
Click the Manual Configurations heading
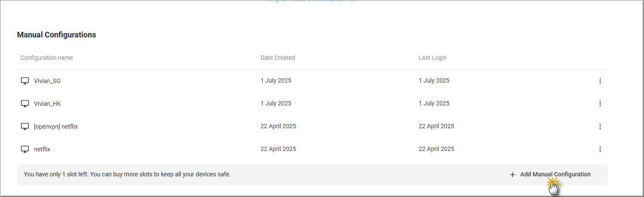pyautogui.click(x=57, y=35)
